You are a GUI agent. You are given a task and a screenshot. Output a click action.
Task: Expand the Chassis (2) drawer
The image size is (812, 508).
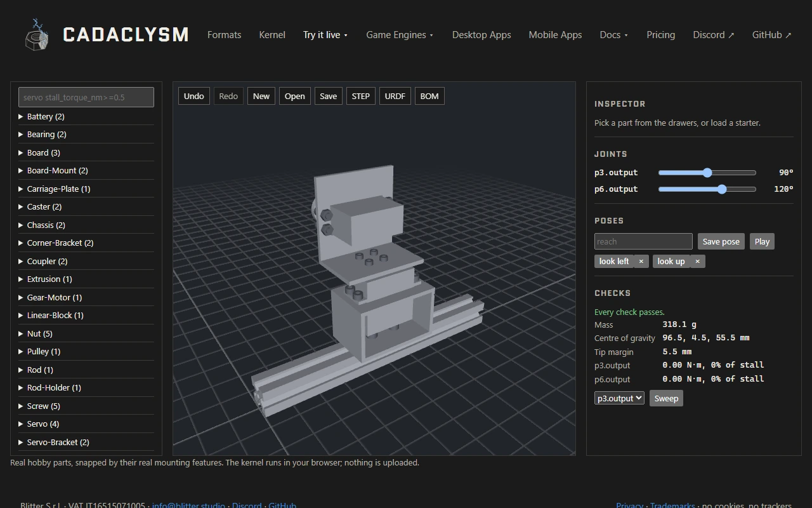pyautogui.click(x=86, y=225)
